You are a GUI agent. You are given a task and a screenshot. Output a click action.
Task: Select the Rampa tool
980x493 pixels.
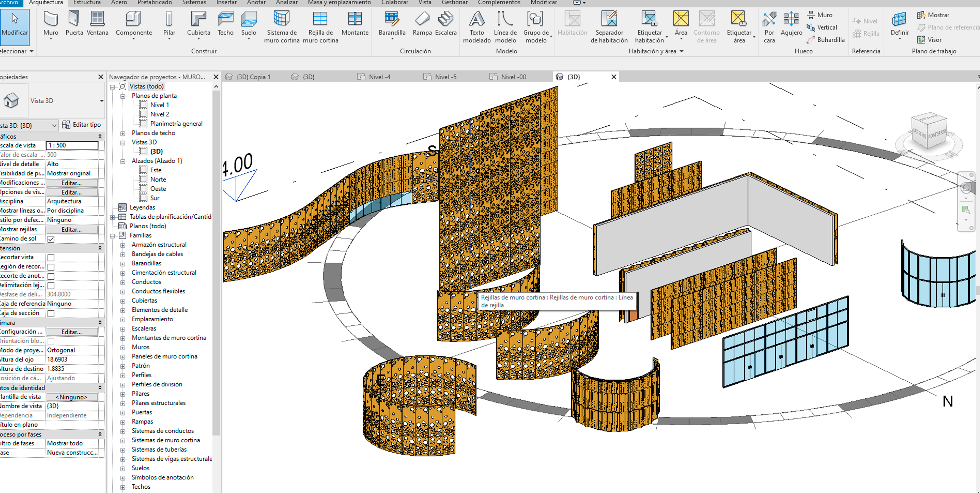422,24
